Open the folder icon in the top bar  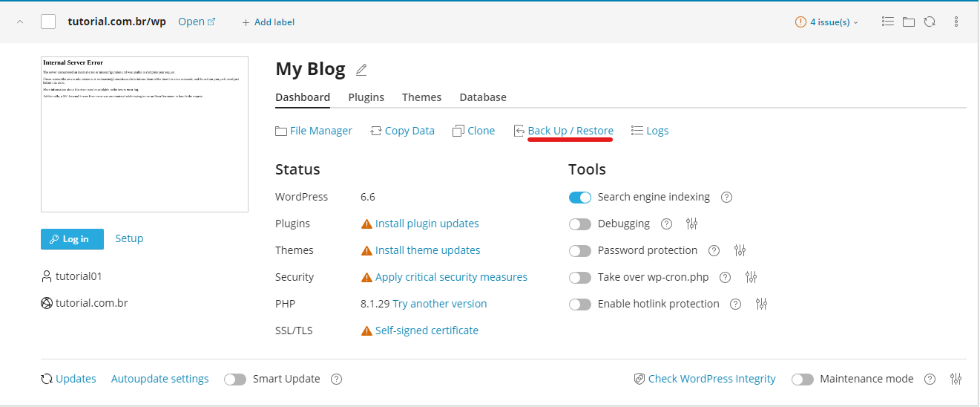pos(909,22)
